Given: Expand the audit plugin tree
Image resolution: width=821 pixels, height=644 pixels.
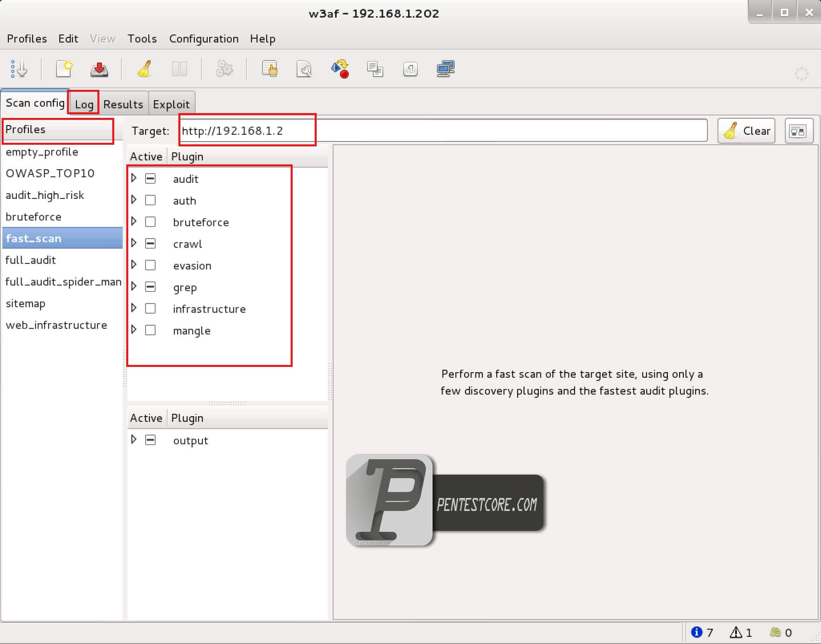Looking at the screenshot, I should 134,178.
